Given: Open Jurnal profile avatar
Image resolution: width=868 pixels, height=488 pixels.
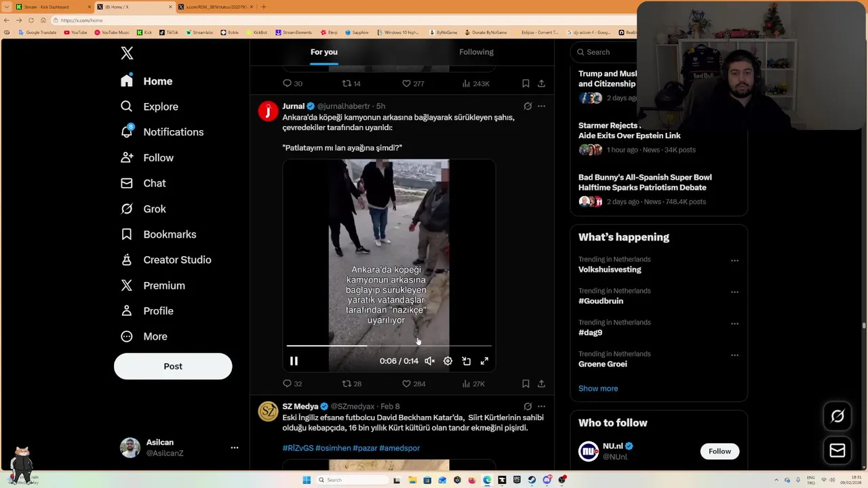Looking at the screenshot, I should pos(268,110).
